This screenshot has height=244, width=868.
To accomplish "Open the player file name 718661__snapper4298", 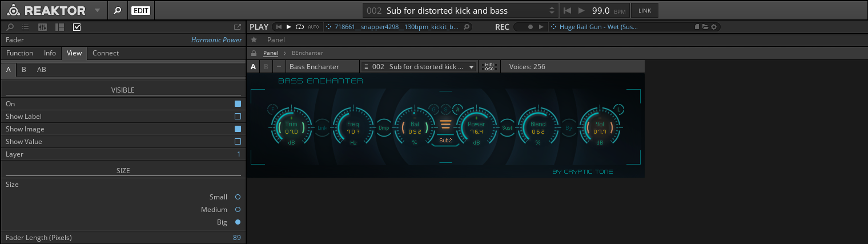I will [x=396, y=27].
